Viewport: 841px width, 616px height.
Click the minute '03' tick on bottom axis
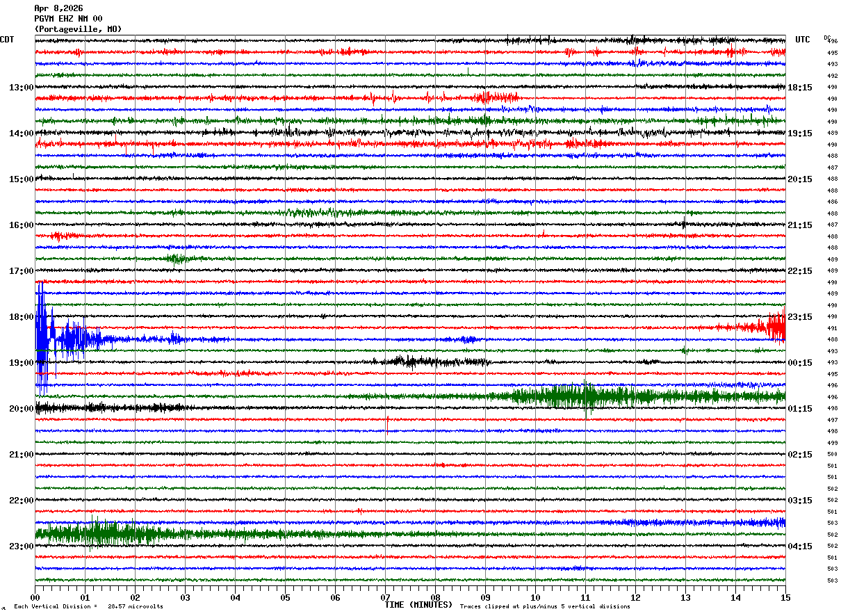coord(186,597)
